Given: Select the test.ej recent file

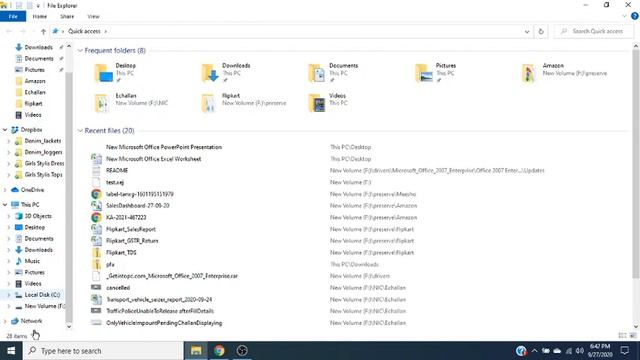Looking at the screenshot, I should (115, 182).
